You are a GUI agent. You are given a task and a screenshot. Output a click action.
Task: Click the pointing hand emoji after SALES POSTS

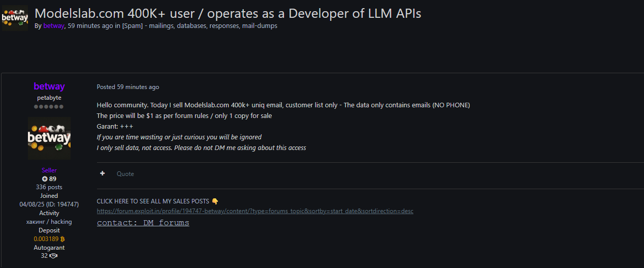(x=215, y=201)
